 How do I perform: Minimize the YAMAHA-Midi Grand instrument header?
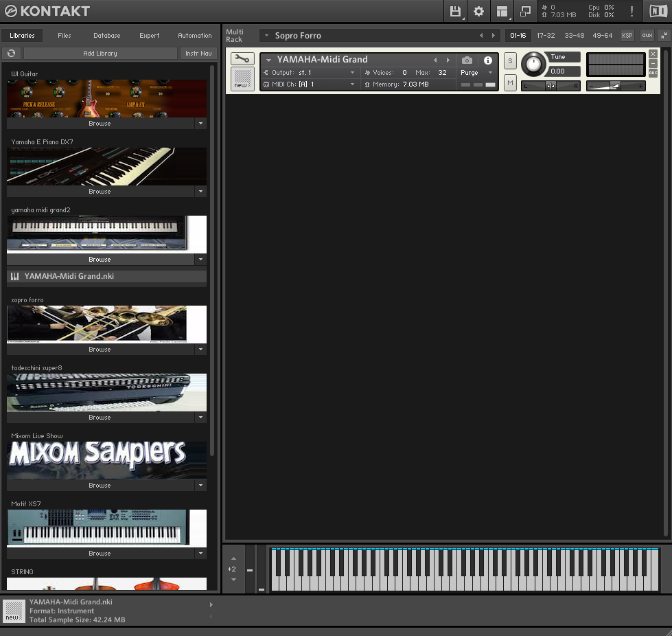pos(653,63)
